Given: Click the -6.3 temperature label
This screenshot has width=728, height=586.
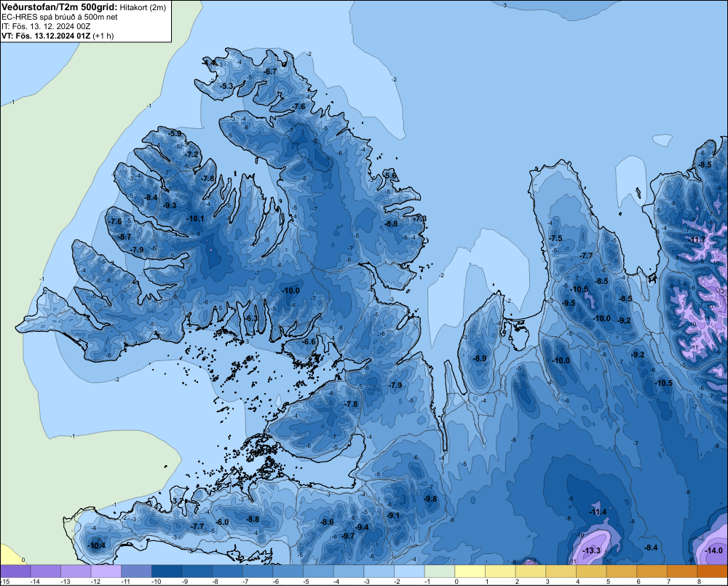Looking at the screenshot, I should tap(251, 318).
